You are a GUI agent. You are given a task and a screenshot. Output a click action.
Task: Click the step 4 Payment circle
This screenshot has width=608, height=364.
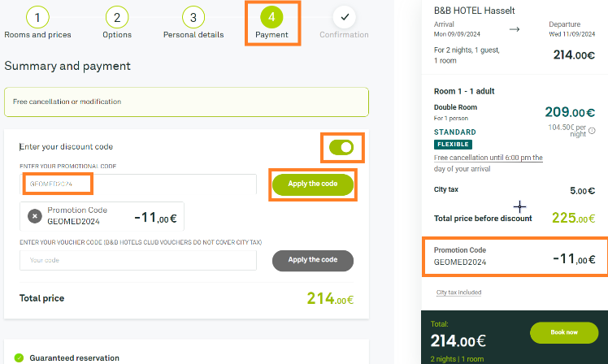[x=271, y=17]
